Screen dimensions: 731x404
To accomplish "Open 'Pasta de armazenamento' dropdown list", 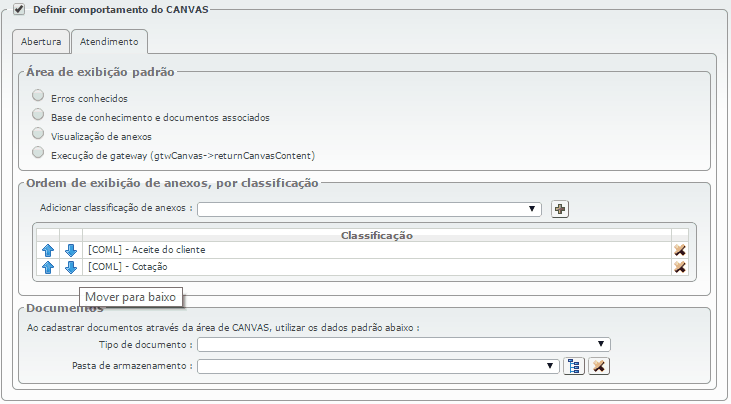I will 377,366.
